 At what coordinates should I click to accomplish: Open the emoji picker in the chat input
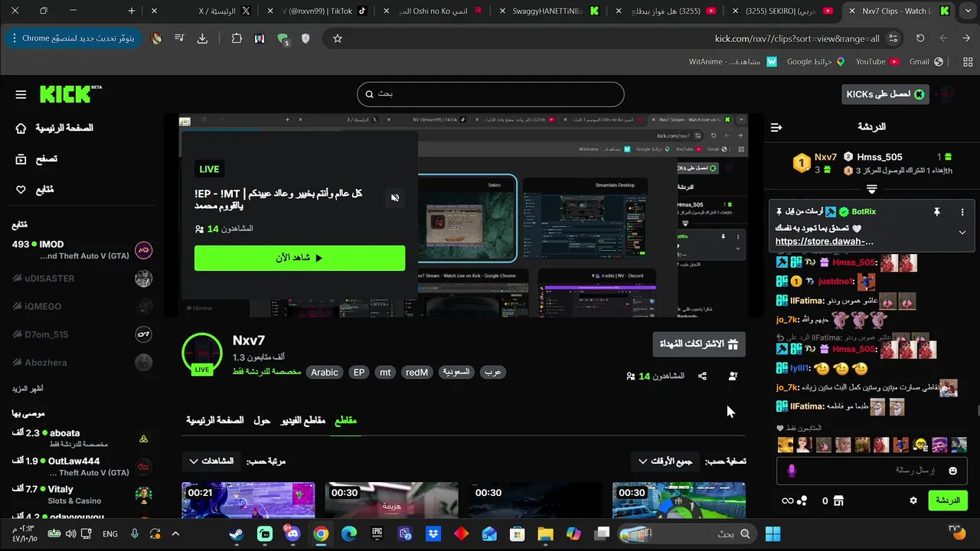click(x=953, y=471)
